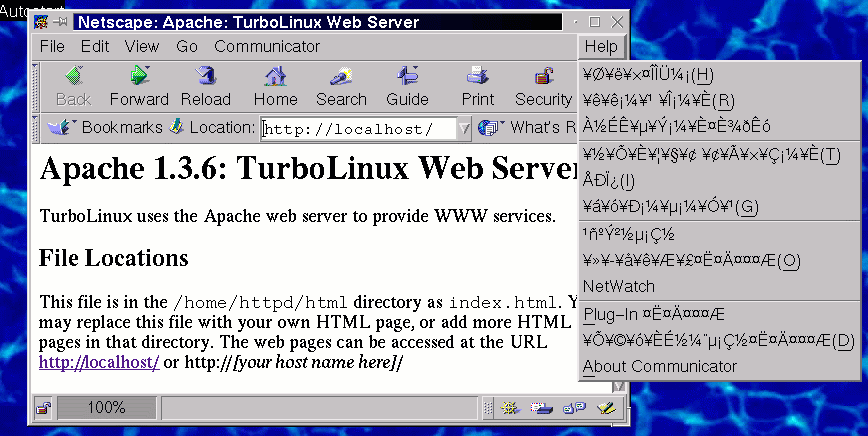
Task: Click the index.html filename text
Action: (x=502, y=303)
